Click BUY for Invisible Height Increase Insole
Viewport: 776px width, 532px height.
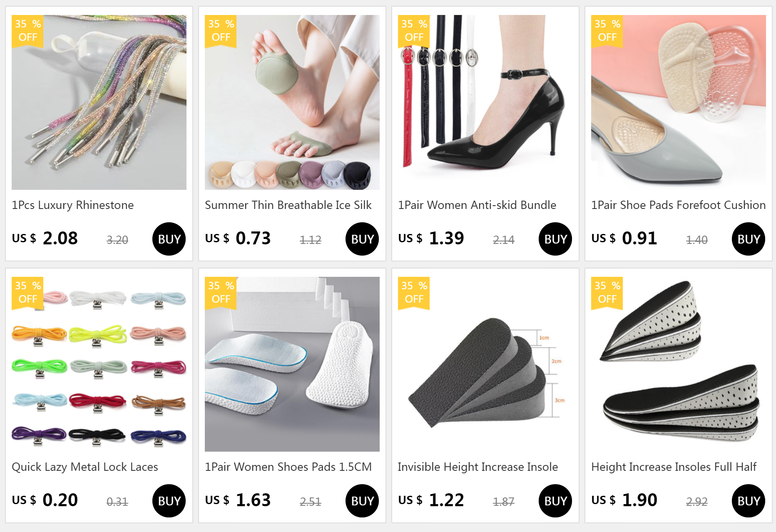555,501
